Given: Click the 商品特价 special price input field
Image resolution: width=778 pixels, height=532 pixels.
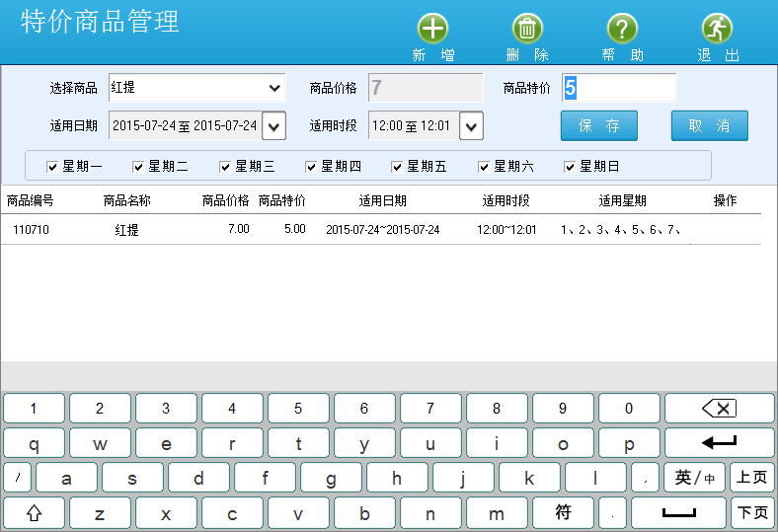Looking at the screenshot, I should coord(619,88).
